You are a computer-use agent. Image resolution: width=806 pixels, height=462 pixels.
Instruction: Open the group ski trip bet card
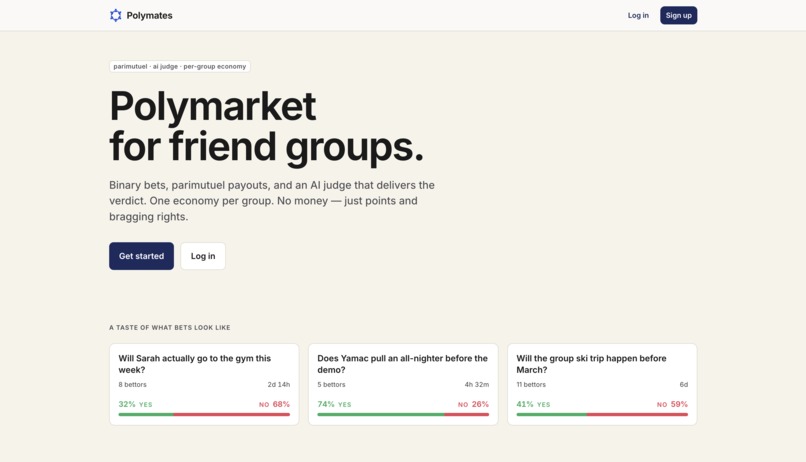click(x=602, y=384)
